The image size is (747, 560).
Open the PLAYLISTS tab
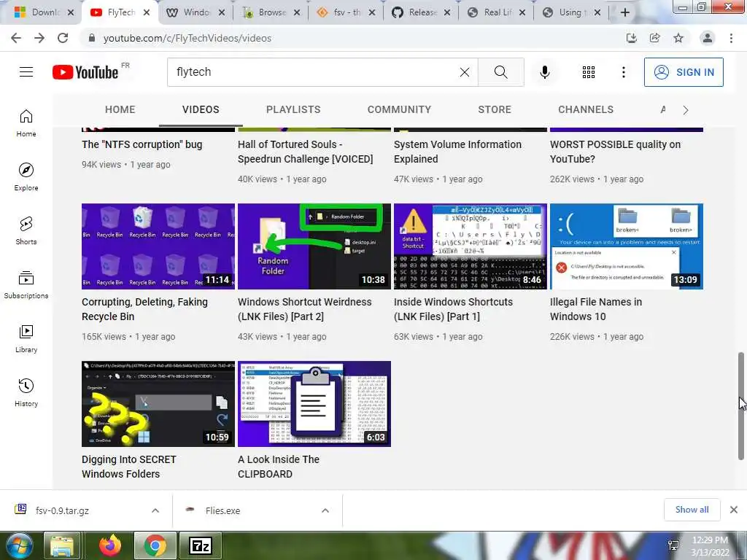[x=293, y=109]
